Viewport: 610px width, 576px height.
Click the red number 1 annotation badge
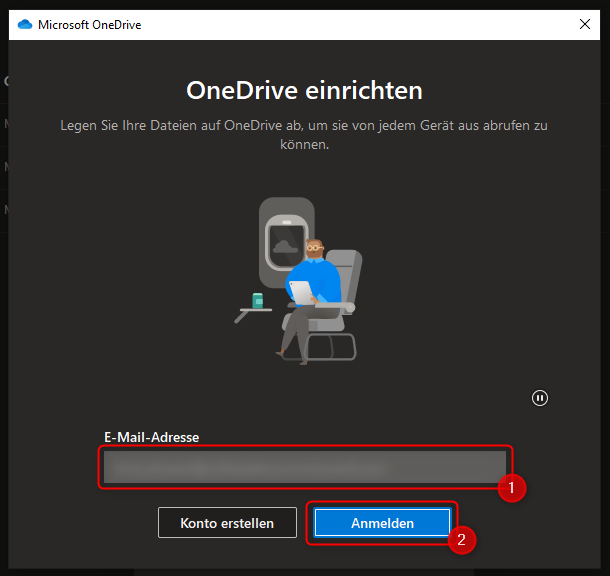click(x=512, y=488)
